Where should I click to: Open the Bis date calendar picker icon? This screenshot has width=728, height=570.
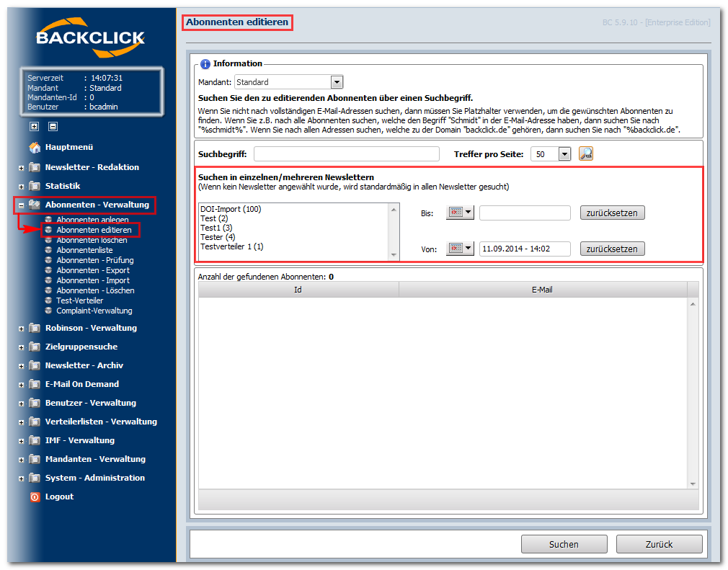click(x=460, y=213)
